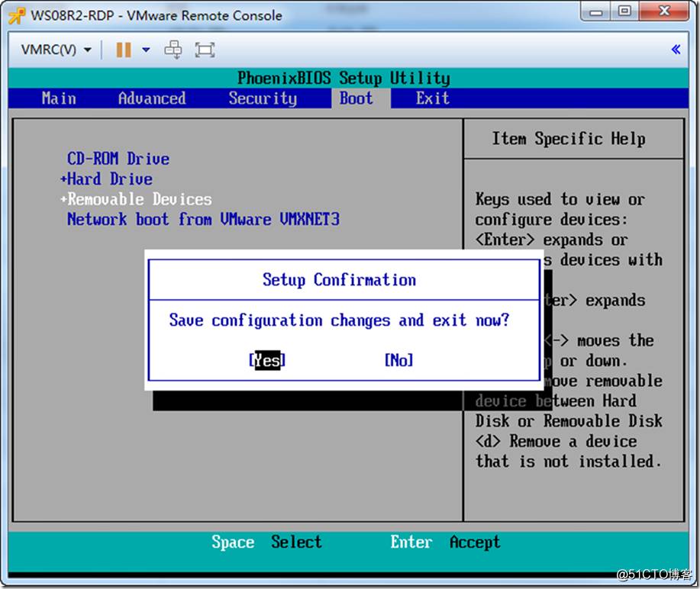This screenshot has width=700, height=589.
Task: Enter full screen mode icon
Action: (x=205, y=50)
